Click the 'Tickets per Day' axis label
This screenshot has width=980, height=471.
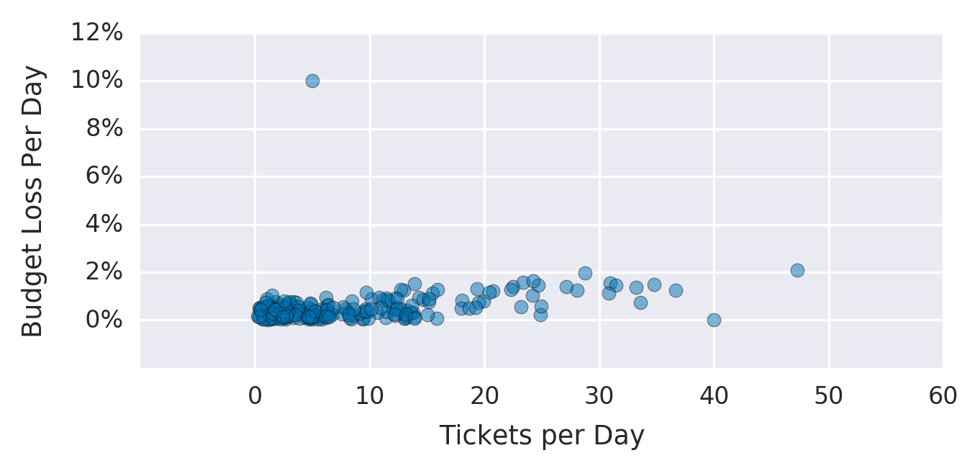coord(542,436)
